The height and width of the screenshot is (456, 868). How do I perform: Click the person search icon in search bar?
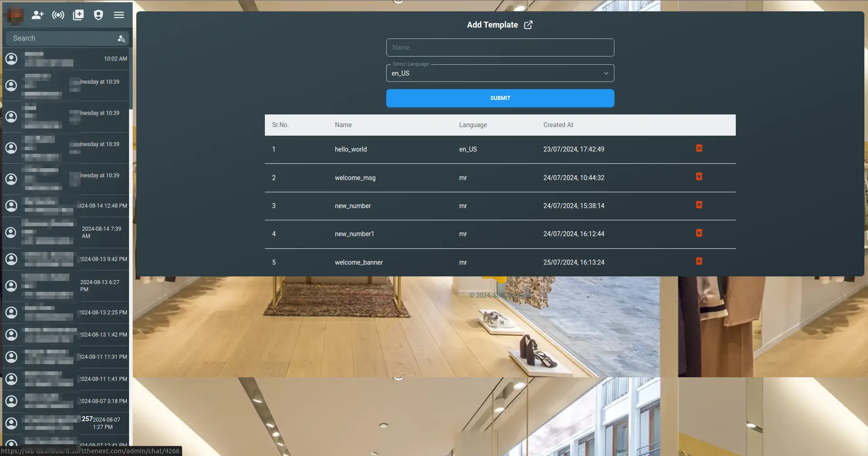[121, 38]
